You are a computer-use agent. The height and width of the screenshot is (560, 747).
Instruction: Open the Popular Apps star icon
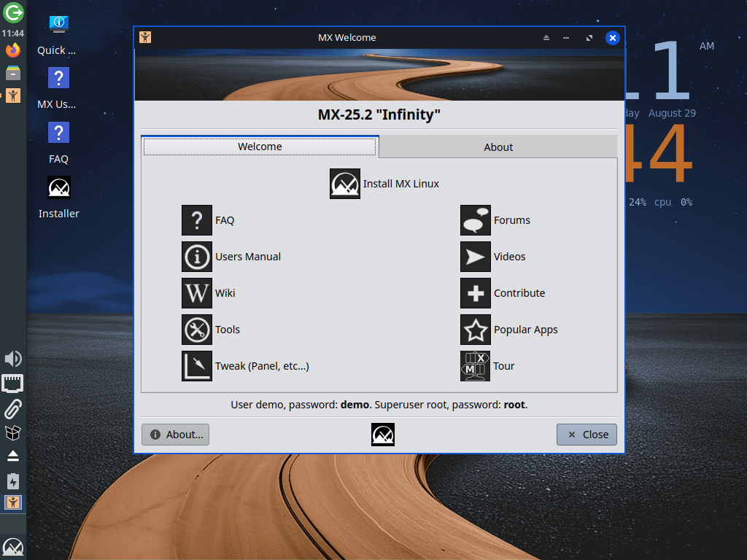tap(476, 330)
